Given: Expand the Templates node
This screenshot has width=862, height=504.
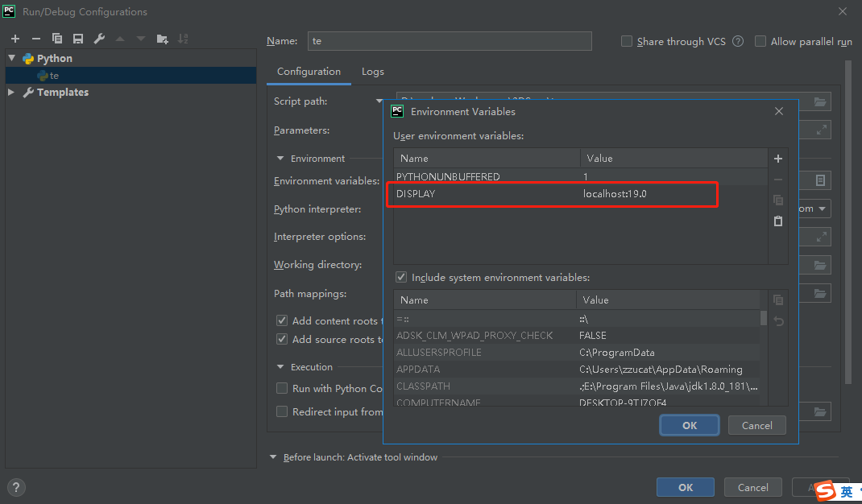Looking at the screenshot, I should 11,92.
